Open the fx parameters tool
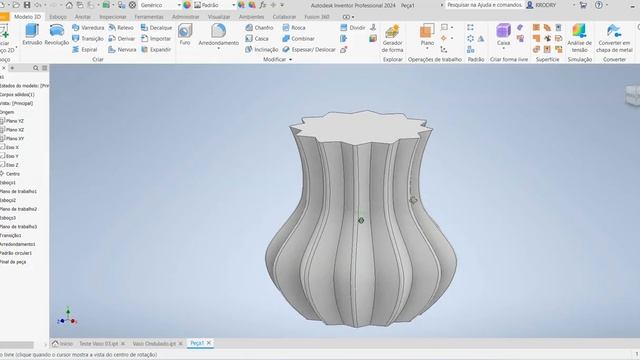The width and height of the screenshot is (640, 360). (x=262, y=5)
